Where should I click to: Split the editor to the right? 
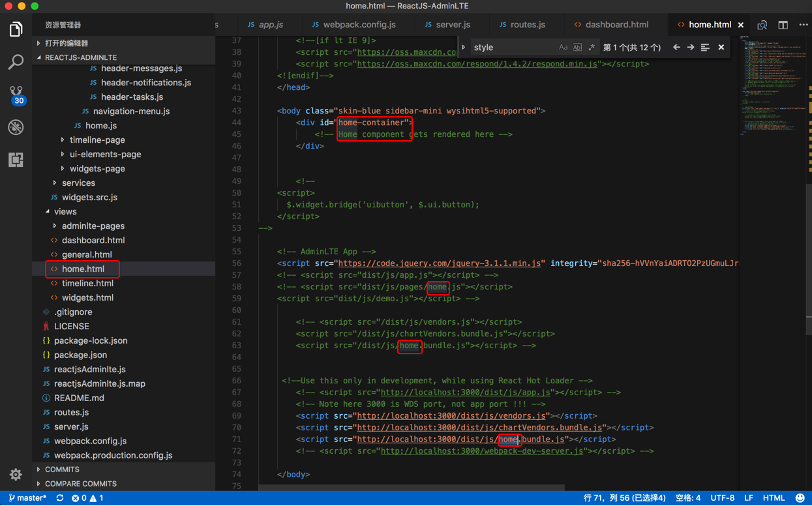(x=783, y=25)
